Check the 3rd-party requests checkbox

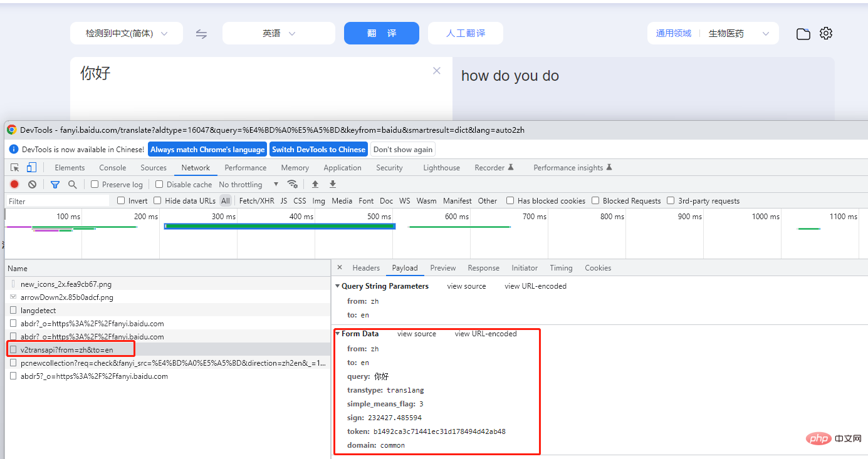point(671,201)
